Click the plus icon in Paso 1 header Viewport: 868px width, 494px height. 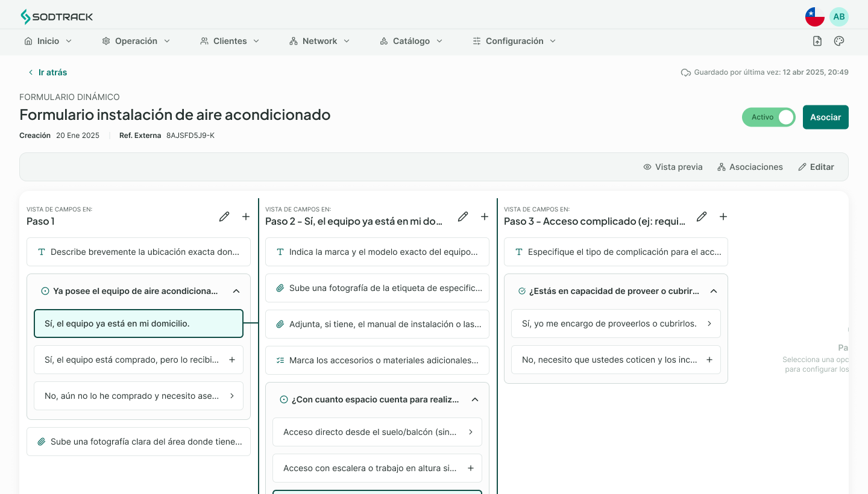pyautogui.click(x=246, y=216)
